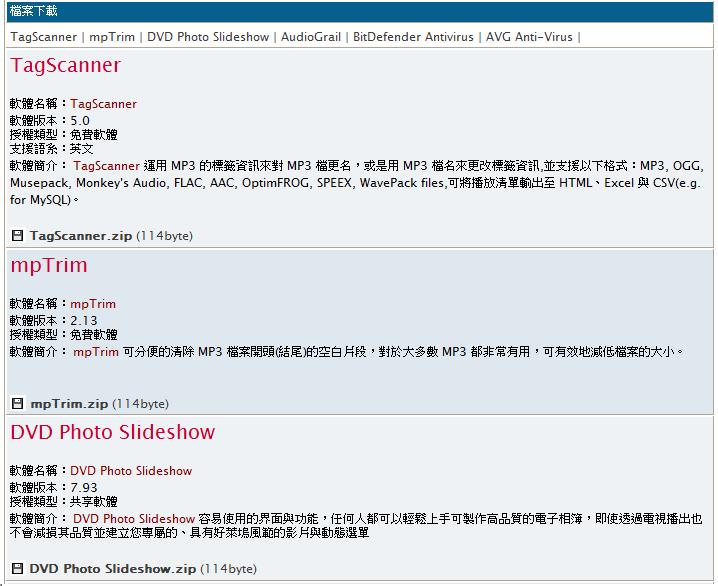Click the floppy disk icon beside TagScanner.zip

(17, 236)
